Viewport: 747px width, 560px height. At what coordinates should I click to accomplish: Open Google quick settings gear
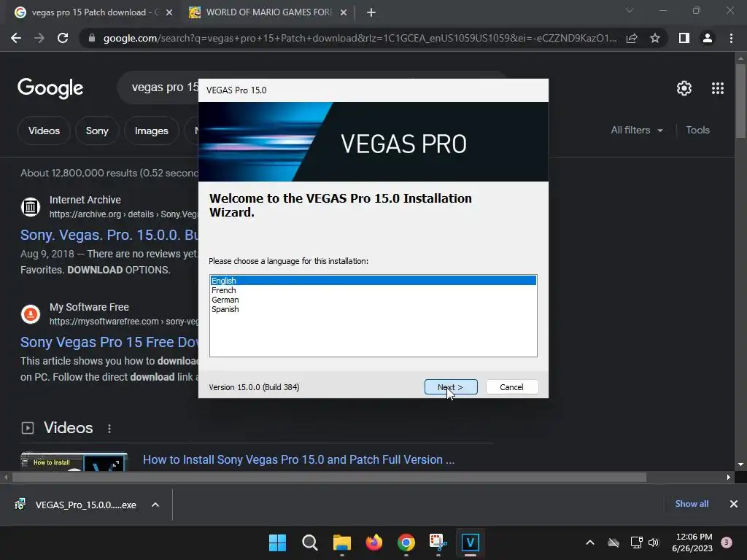[x=684, y=88]
